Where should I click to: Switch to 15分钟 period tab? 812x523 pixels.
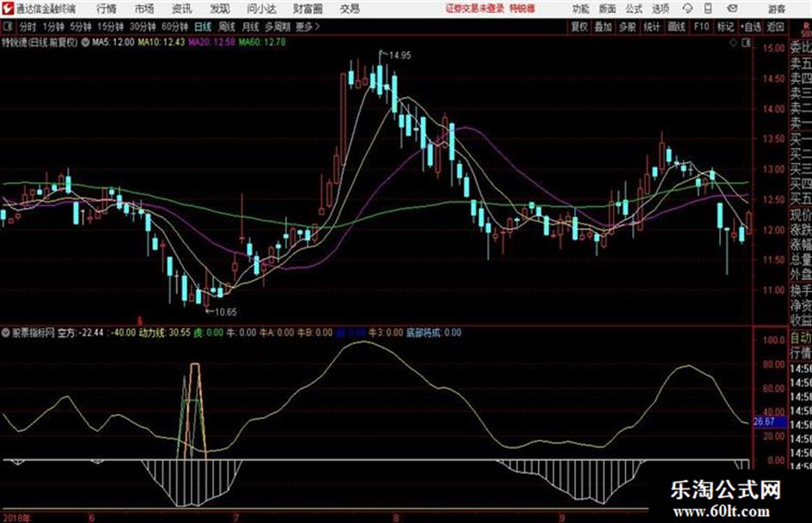coord(110,27)
